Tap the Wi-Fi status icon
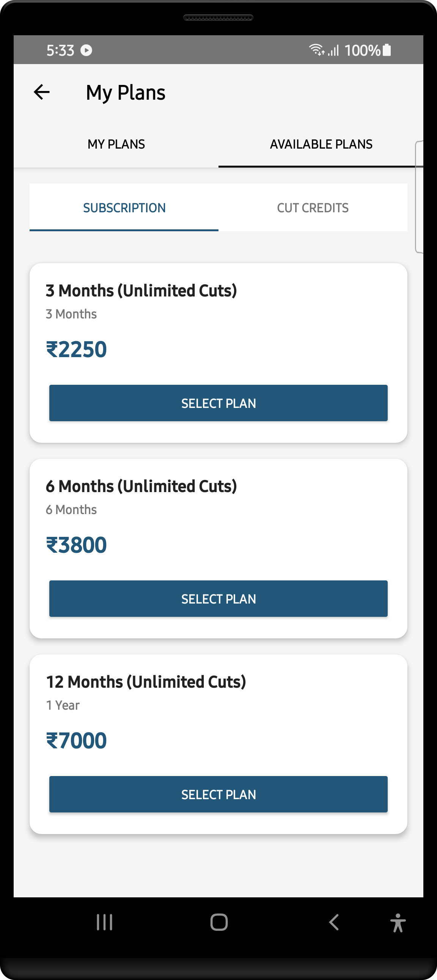437x980 pixels. pyautogui.click(x=317, y=49)
